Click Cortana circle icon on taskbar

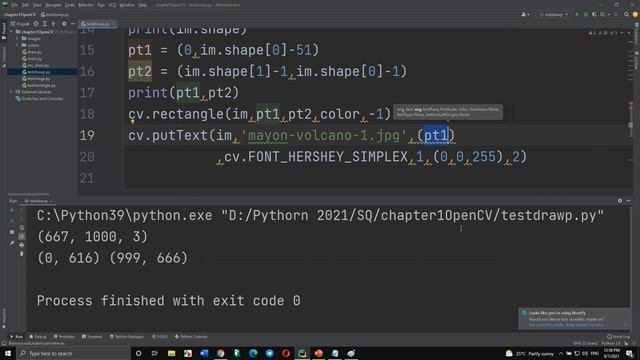pos(138,353)
